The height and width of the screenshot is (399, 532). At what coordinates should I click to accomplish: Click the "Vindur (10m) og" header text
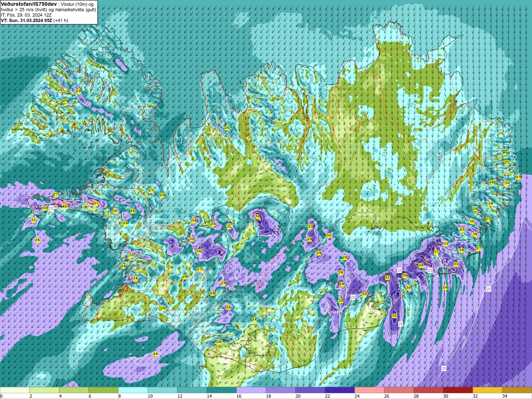[x=77, y=4]
